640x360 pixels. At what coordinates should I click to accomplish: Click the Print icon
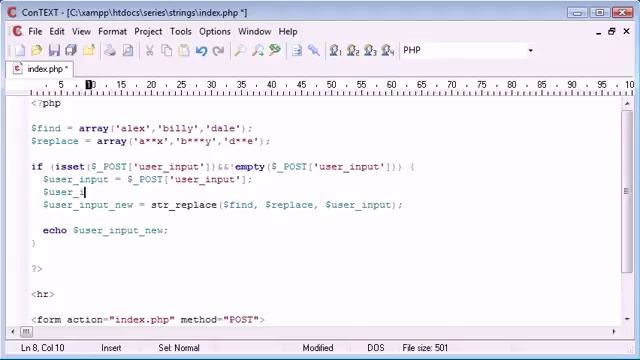pos(110,50)
